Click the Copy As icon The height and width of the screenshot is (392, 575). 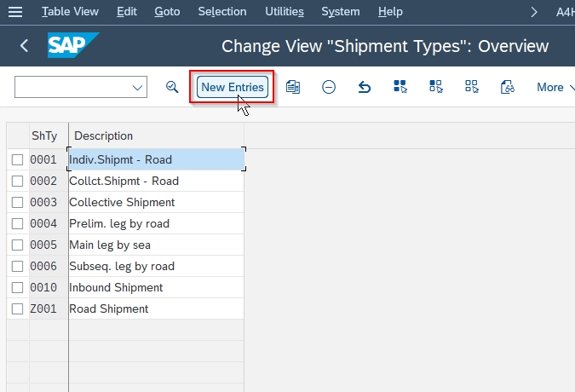pos(293,87)
